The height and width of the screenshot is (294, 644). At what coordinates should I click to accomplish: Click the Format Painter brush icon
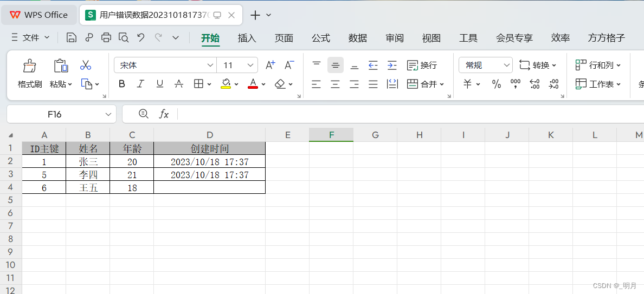30,65
